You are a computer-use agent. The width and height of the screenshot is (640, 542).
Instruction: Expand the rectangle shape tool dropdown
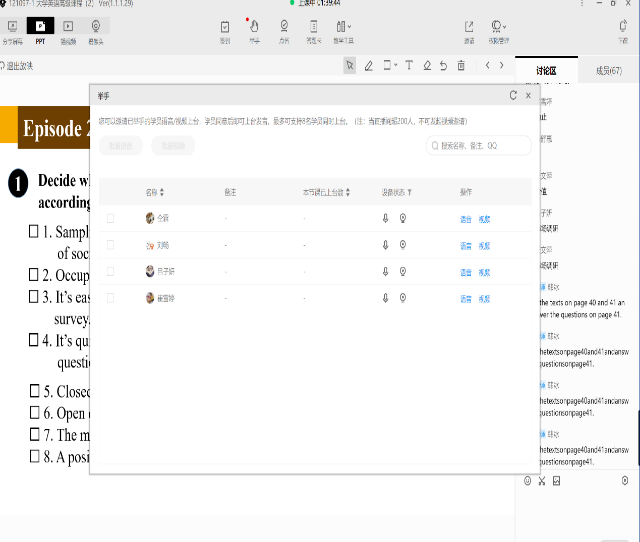[x=395, y=66]
